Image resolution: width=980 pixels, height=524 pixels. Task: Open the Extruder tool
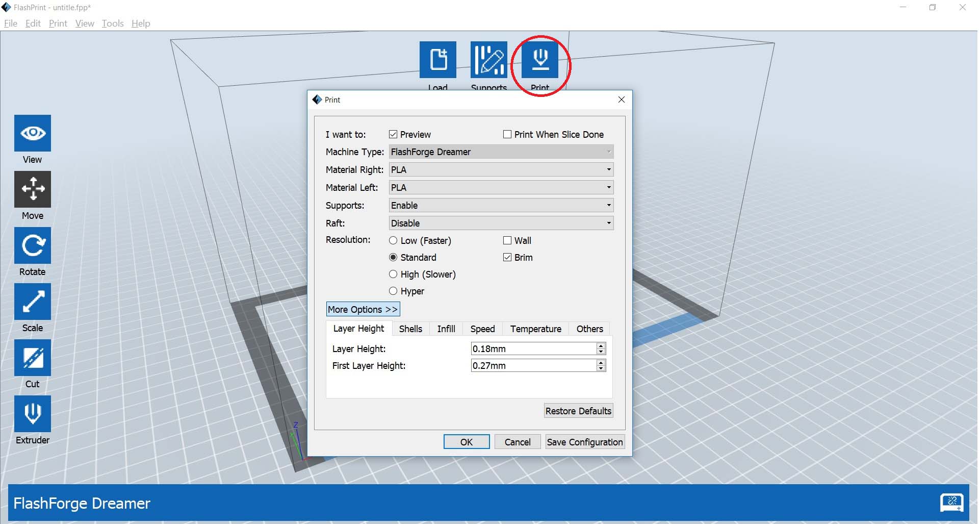pyautogui.click(x=33, y=414)
